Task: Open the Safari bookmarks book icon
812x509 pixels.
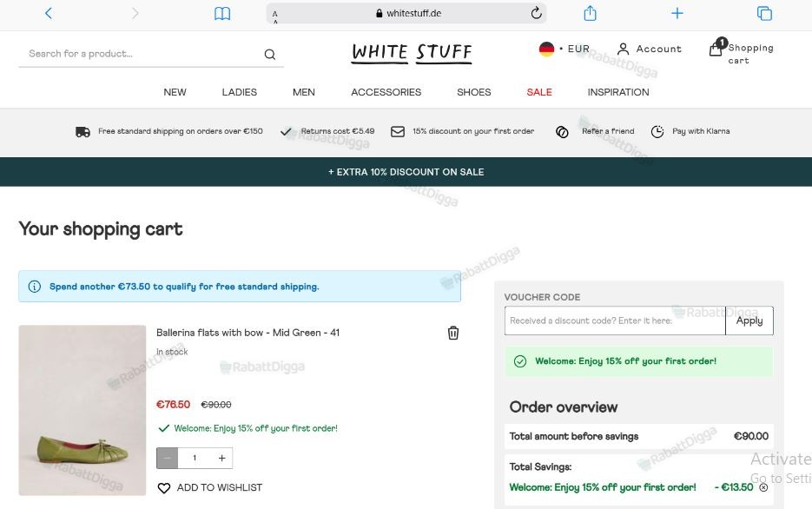Action: (222, 13)
